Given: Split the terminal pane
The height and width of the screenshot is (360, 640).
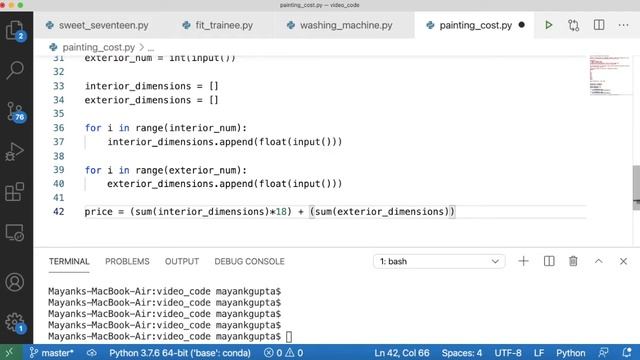Looking at the screenshot, I should [549, 261].
